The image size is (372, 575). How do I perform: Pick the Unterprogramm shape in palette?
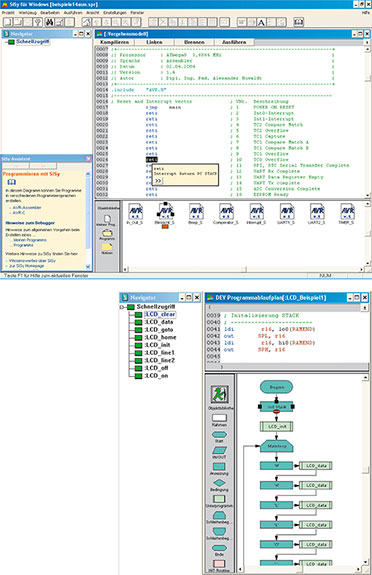point(219,499)
